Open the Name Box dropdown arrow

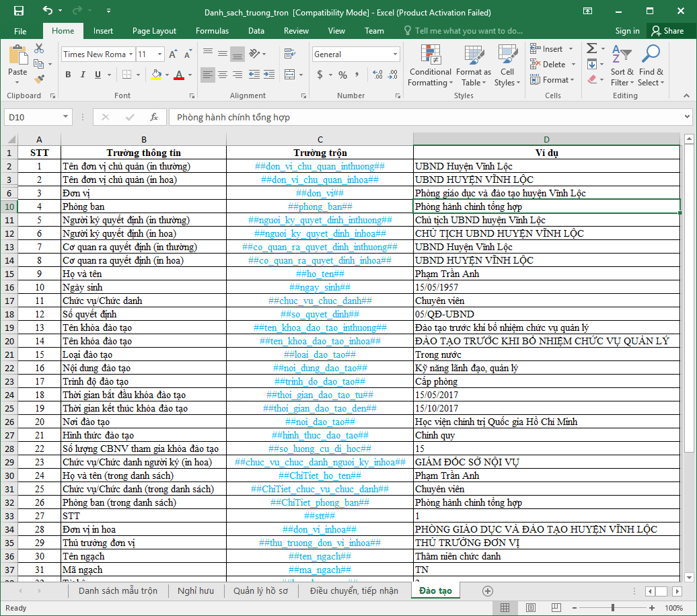click(65, 117)
